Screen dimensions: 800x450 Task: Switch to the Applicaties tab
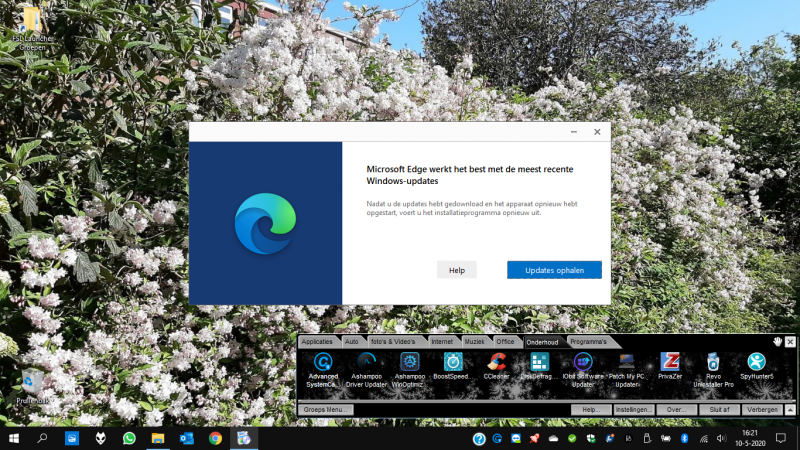pyautogui.click(x=317, y=342)
